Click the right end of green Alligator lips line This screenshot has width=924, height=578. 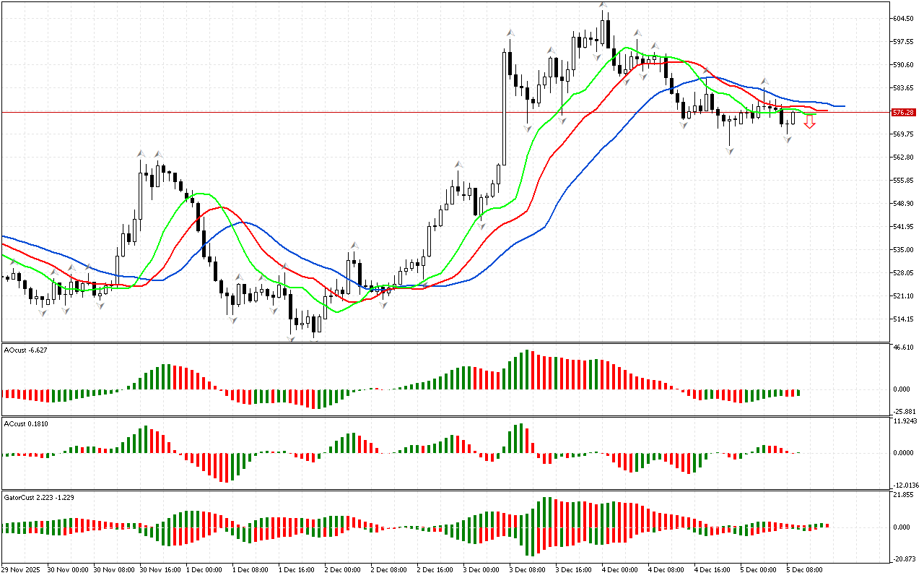pos(814,115)
